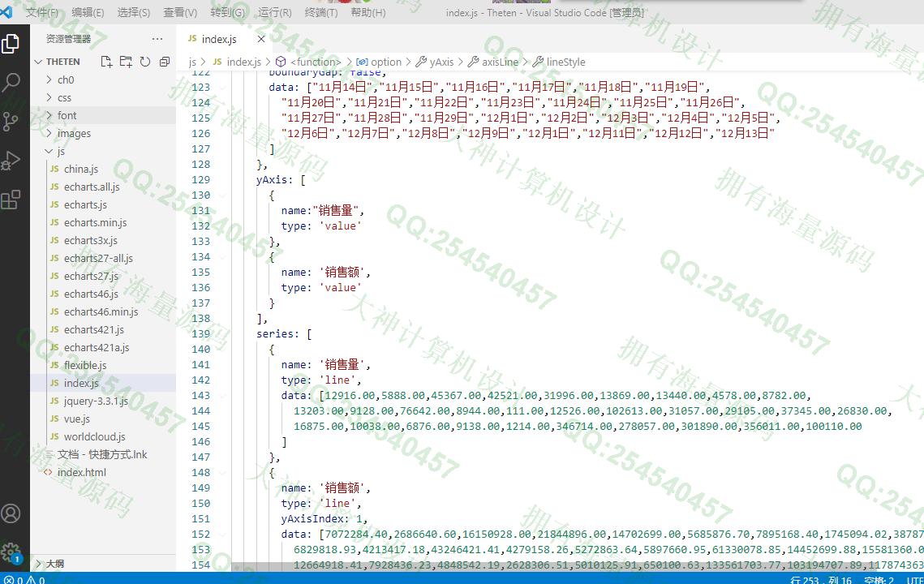Open the Run and Debug view
This screenshot has width=924, height=584.
(11, 161)
